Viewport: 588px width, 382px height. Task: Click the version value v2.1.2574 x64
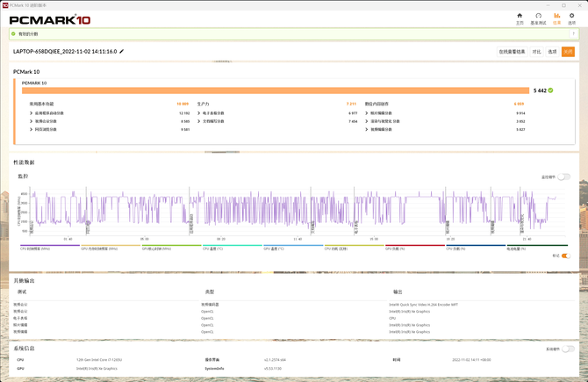275,360
